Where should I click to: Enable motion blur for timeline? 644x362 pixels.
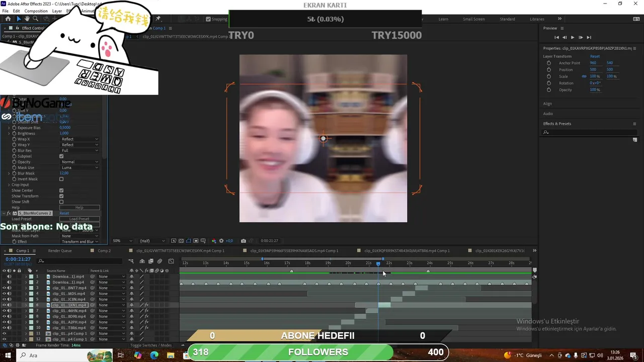coord(159,261)
